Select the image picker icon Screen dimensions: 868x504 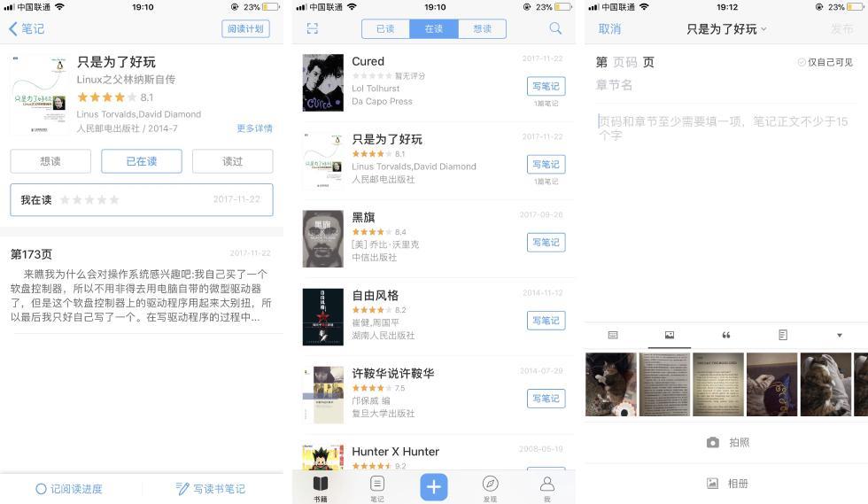[x=670, y=335]
